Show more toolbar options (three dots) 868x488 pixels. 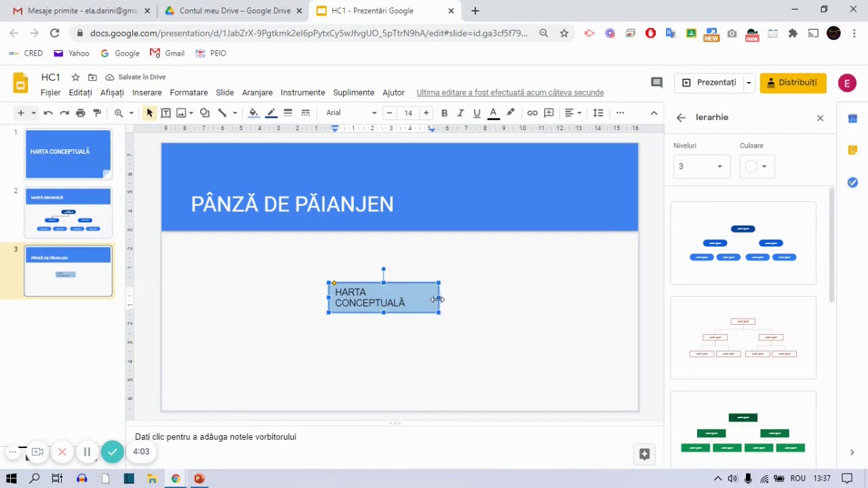pyautogui.click(x=620, y=113)
